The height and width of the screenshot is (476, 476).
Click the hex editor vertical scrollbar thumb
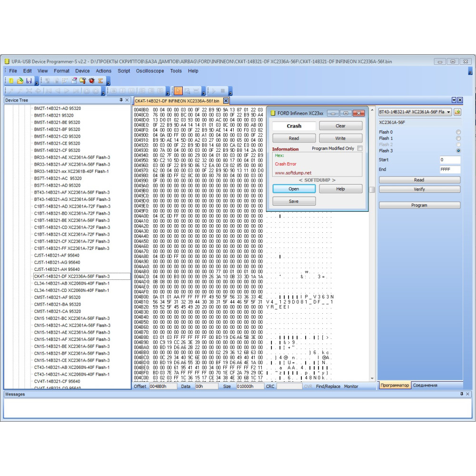372,190
